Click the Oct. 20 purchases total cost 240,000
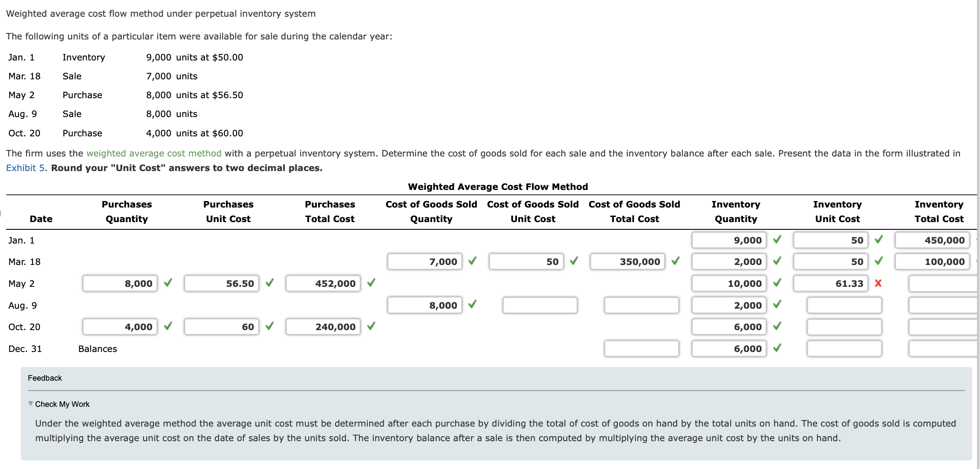The height and width of the screenshot is (469, 980). [323, 327]
